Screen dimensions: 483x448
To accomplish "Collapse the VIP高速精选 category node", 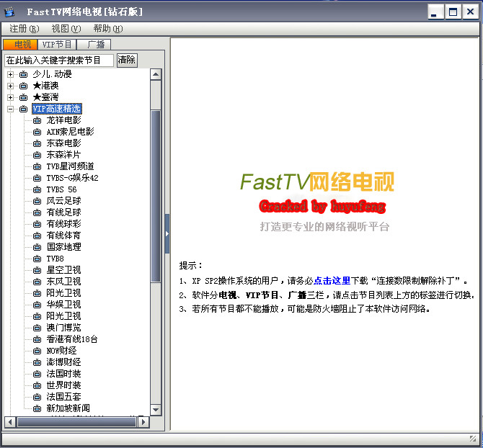I will coord(10,109).
